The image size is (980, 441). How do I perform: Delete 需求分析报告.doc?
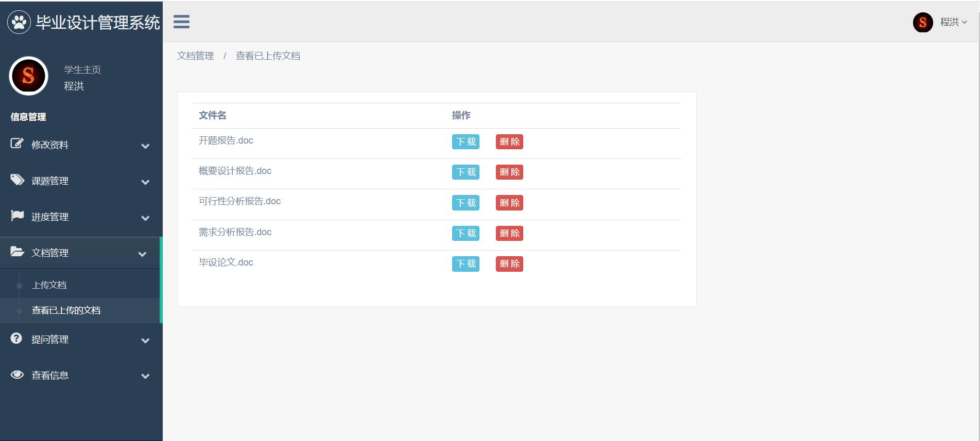pyautogui.click(x=509, y=233)
